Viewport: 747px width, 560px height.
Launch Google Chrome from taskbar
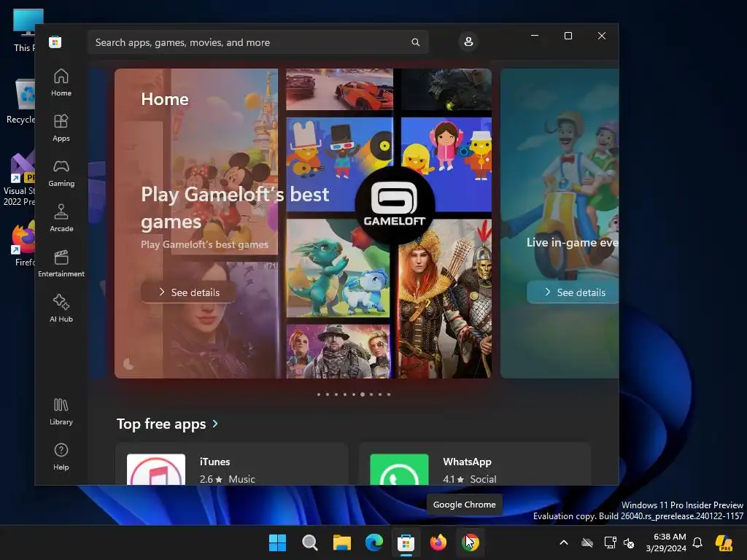click(x=471, y=542)
